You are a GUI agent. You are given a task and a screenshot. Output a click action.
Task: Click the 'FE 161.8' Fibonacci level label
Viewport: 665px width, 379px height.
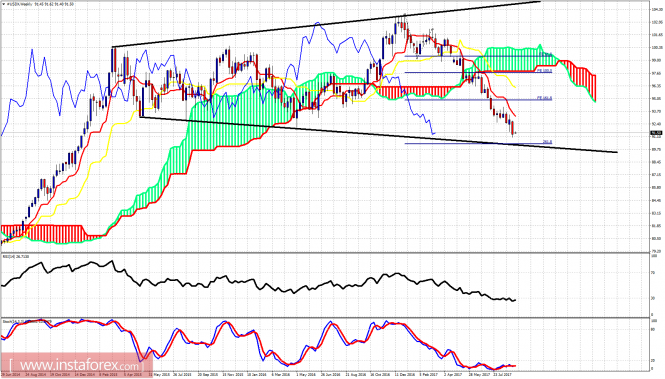tap(544, 98)
